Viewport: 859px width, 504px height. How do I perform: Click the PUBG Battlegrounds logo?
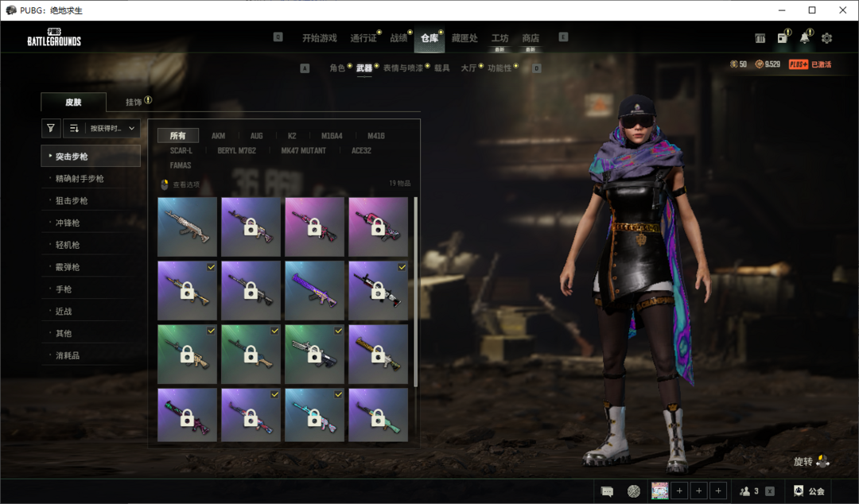(x=54, y=37)
